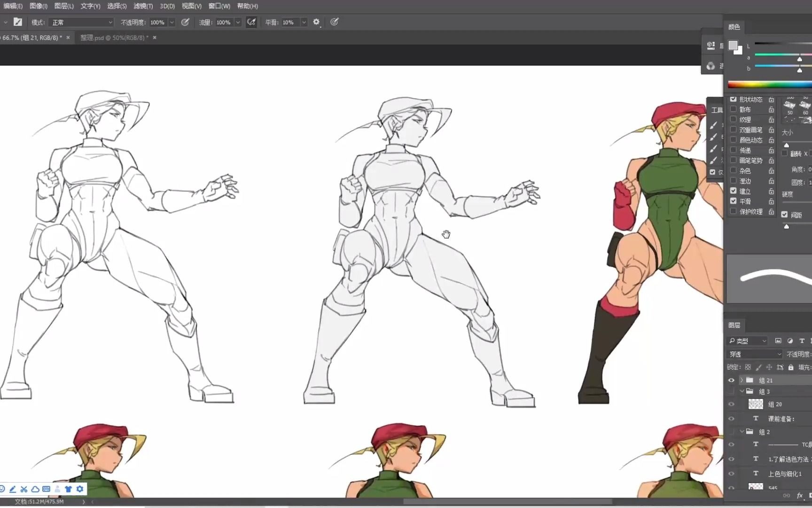
Task: Click the 流量 100% value field
Action: (224, 22)
